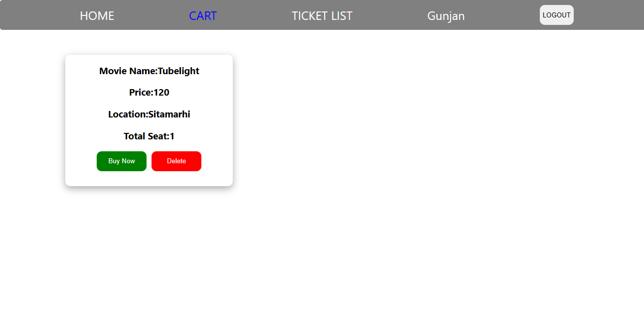Screen dimensions: 644x324
Task: Click the Location:Sitamarhi text
Action: (149, 114)
